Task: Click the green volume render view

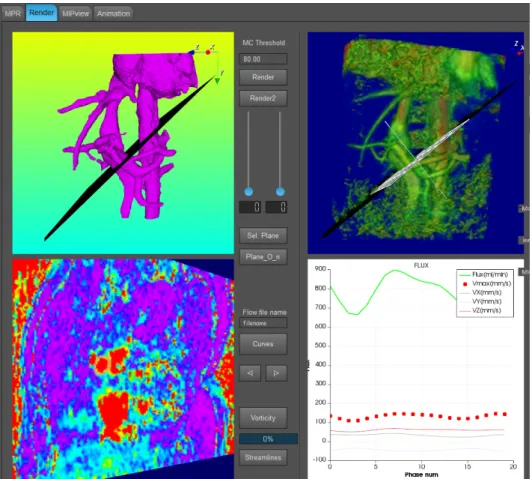Action: [x=416, y=143]
